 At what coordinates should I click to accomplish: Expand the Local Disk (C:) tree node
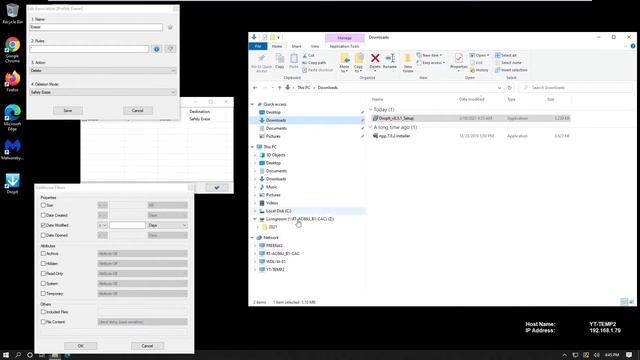[x=256, y=211]
